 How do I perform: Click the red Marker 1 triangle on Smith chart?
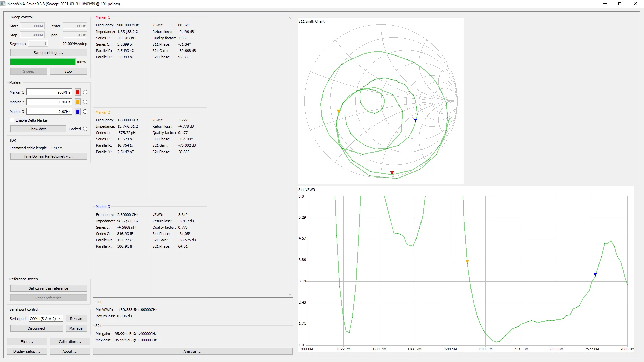[x=392, y=173]
